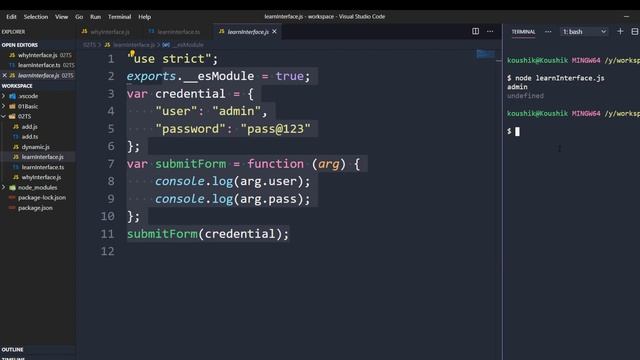Image resolution: width=640 pixels, height=360 pixels.
Task: Click the code minimap preview
Action: (x=485, y=54)
